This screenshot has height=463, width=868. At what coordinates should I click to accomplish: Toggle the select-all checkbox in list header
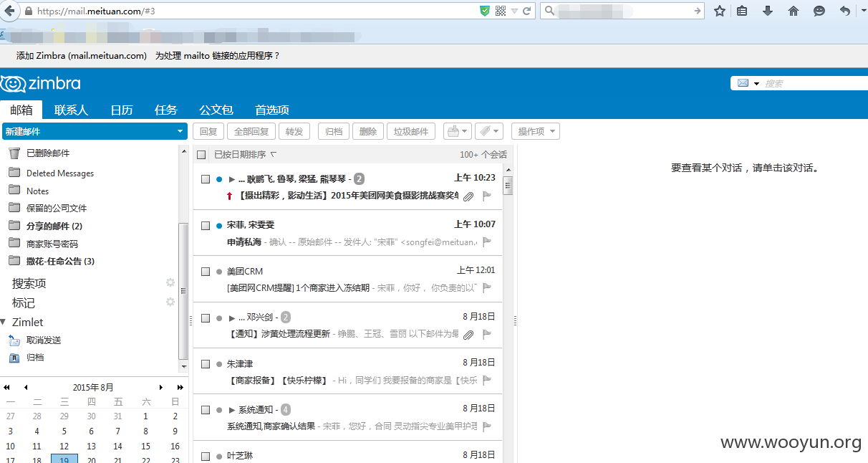click(x=201, y=155)
